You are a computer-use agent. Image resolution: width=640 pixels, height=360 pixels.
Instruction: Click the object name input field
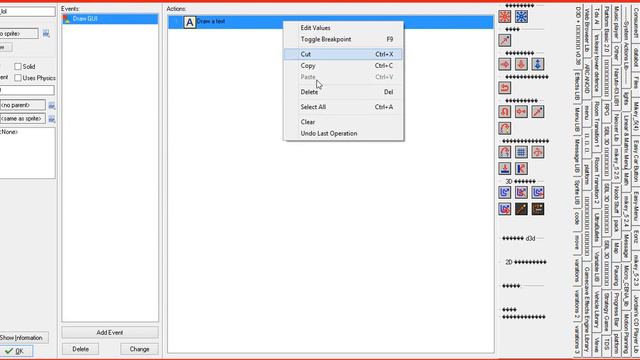point(27,11)
